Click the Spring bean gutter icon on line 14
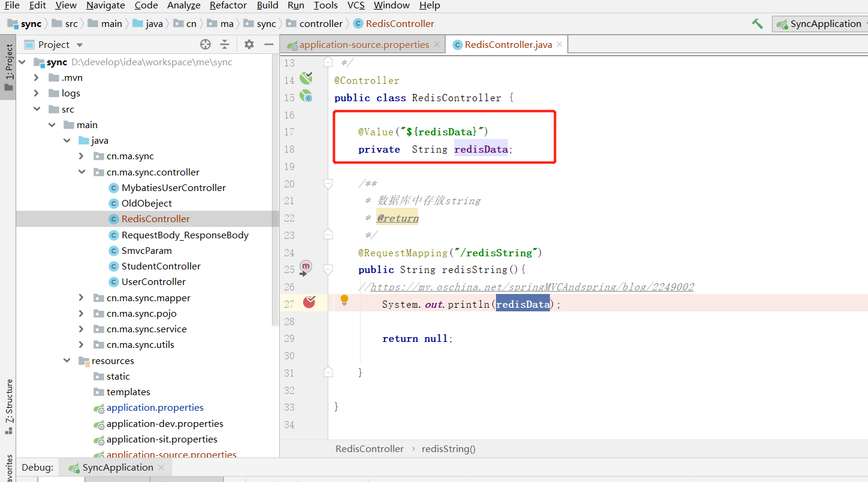 click(x=306, y=78)
